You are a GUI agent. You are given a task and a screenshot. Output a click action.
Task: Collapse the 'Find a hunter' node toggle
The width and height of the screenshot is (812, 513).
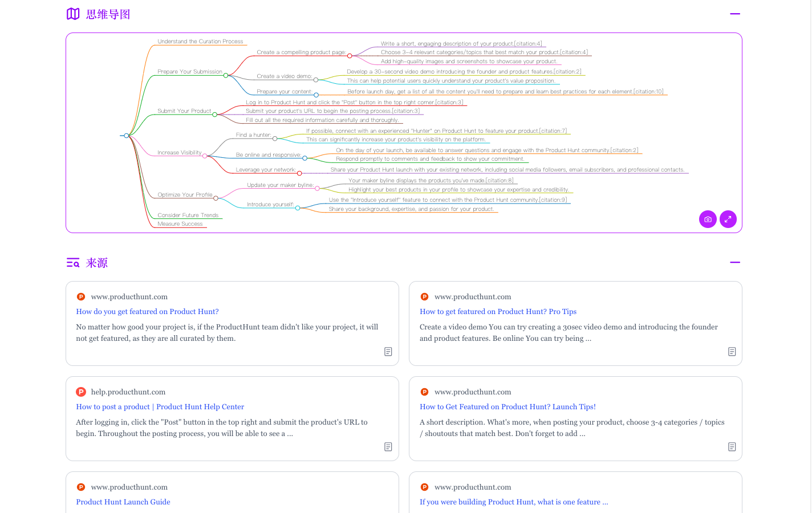click(x=275, y=139)
